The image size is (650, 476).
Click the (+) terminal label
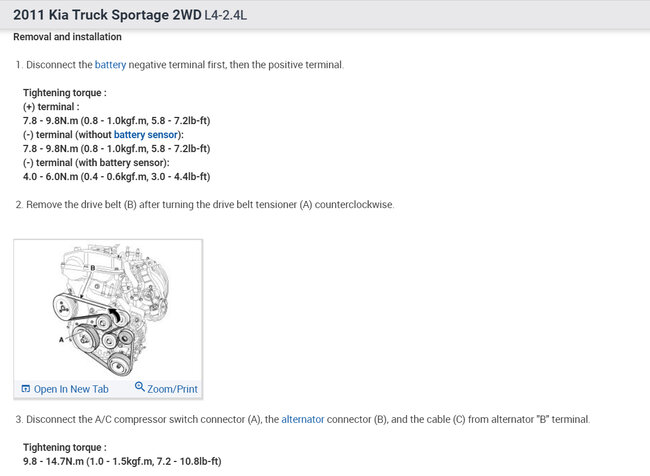click(x=51, y=107)
